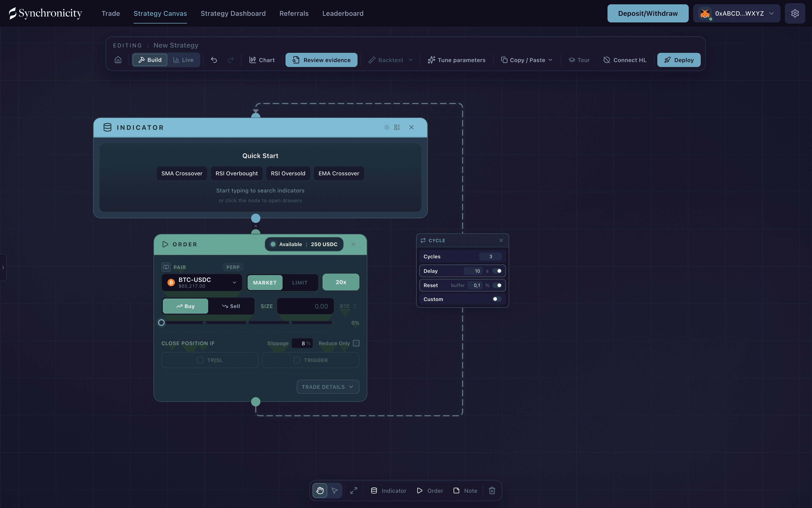The width and height of the screenshot is (812, 508).
Task: Expand the left sidebar panel
Action: click(x=3, y=267)
